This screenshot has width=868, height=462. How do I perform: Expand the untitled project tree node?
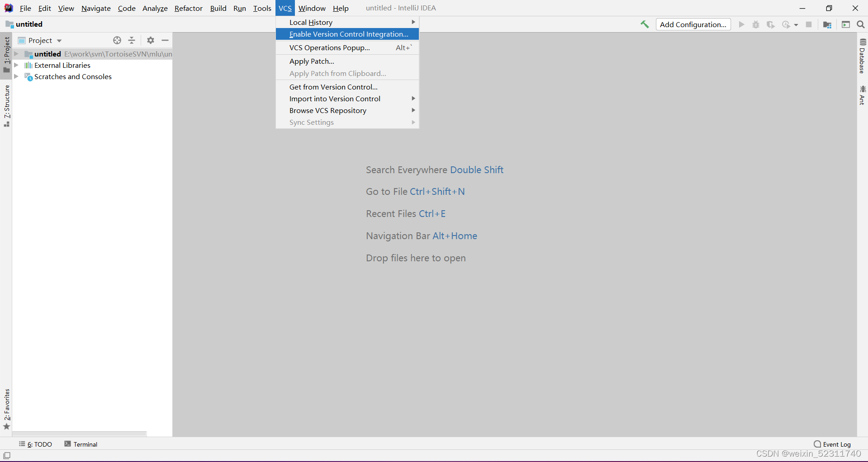click(16, 54)
